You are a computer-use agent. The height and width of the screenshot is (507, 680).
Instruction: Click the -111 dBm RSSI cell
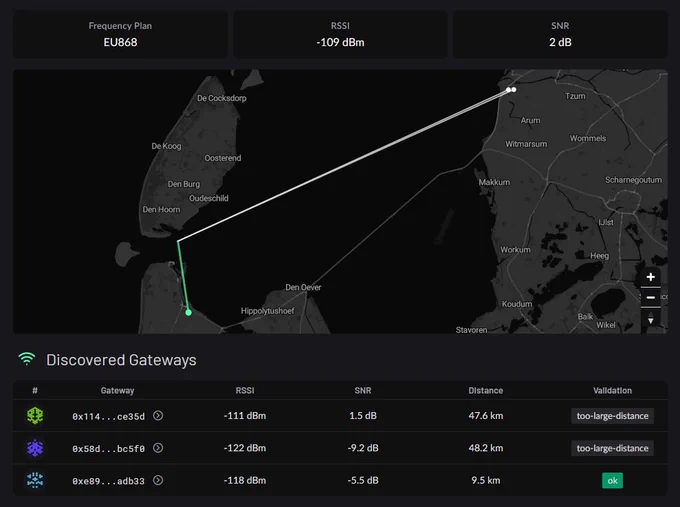(x=245, y=415)
